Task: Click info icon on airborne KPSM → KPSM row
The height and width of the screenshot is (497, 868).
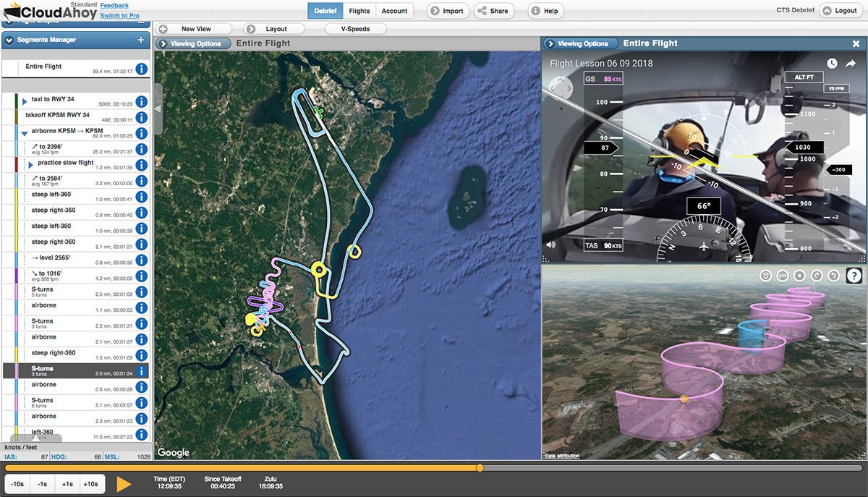Action: (142, 133)
